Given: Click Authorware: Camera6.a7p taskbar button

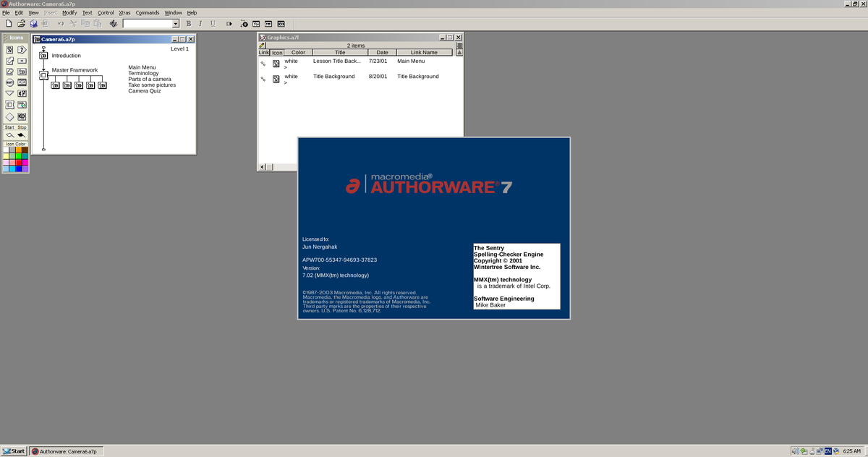Looking at the screenshot, I should click(x=67, y=451).
